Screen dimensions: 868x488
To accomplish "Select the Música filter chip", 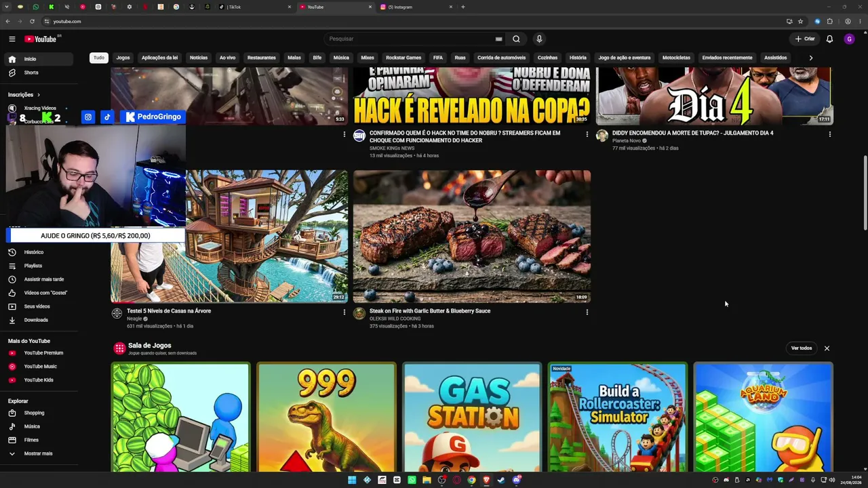I will click(x=341, y=58).
